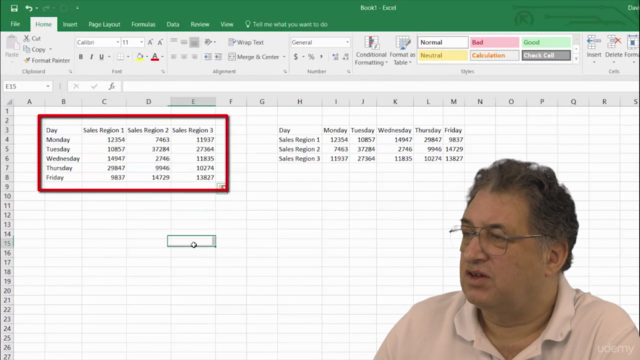Click the Save icon in quick access toolbar

(x=14, y=8)
